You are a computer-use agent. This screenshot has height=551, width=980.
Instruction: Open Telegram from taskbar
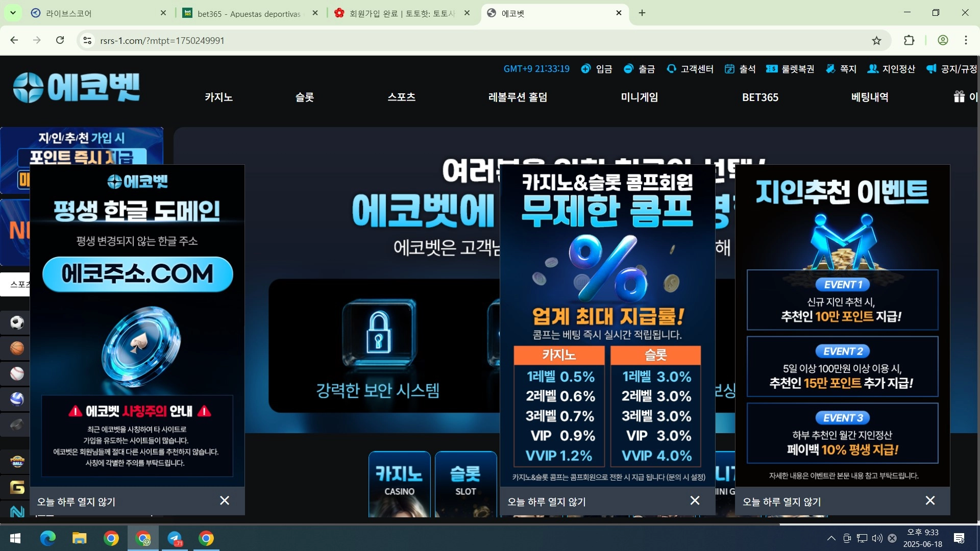pyautogui.click(x=175, y=538)
